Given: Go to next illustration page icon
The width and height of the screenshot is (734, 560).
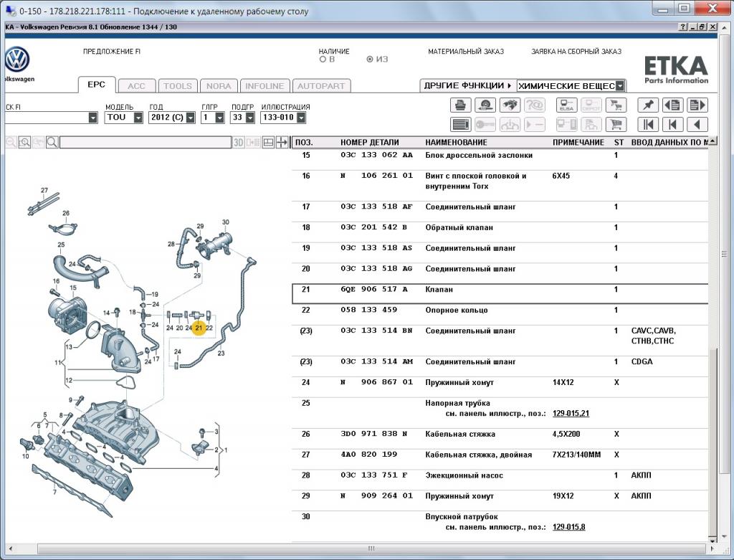Looking at the screenshot, I should (697, 105).
